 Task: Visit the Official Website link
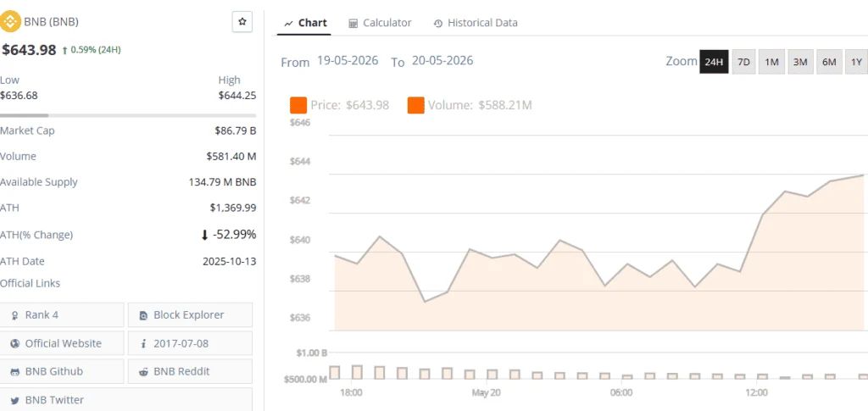click(61, 343)
